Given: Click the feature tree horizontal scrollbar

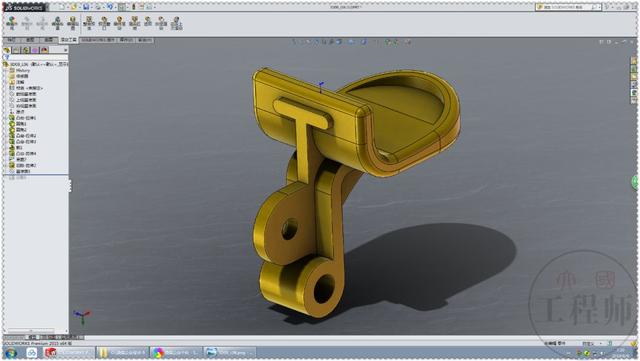Looking at the screenshot, I should click(x=32, y=330).
